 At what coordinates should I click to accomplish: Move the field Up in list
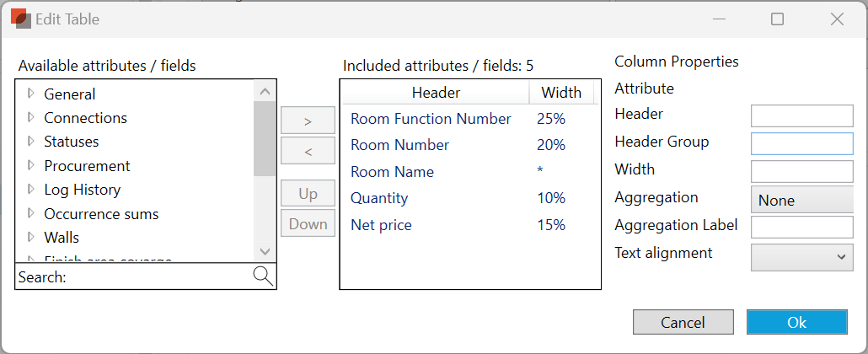[308, 194]
